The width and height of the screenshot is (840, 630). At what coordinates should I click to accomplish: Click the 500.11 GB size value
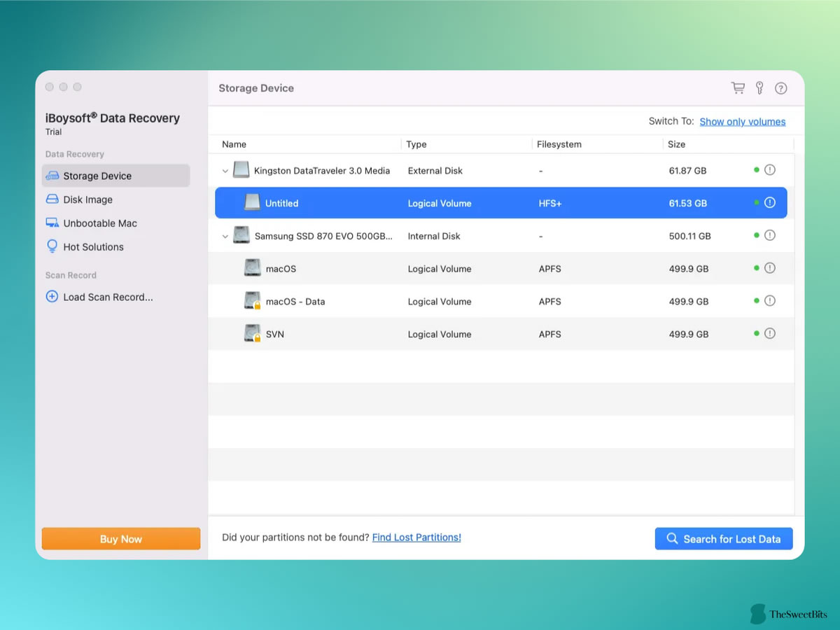[x=690, y=237]
